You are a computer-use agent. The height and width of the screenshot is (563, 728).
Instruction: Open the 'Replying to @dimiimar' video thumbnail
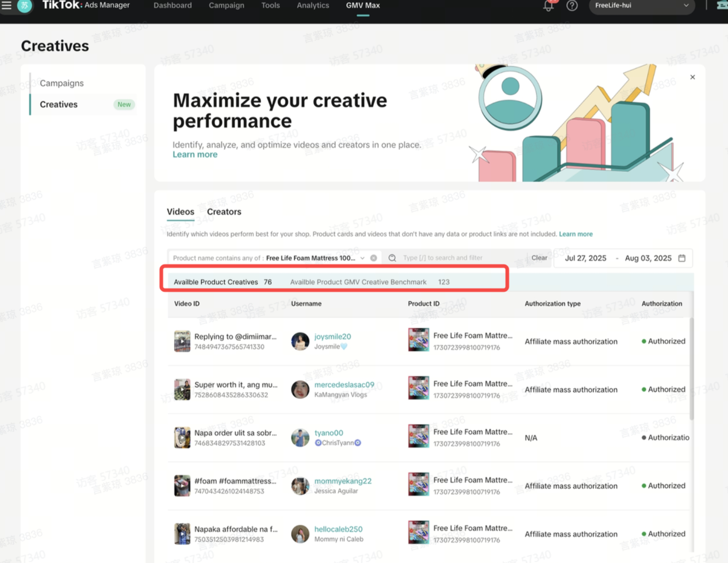click(x=182, y=341)
